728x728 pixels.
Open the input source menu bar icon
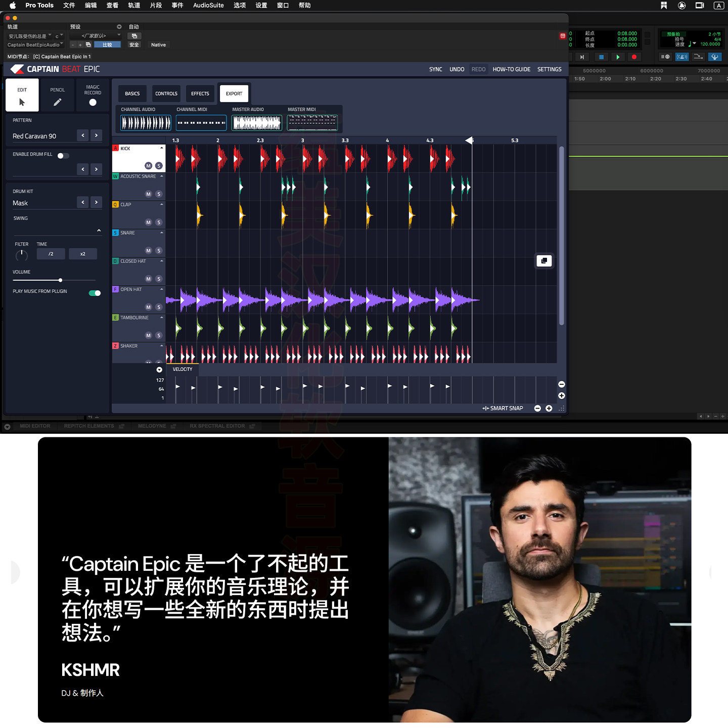(x=718, y=6)
